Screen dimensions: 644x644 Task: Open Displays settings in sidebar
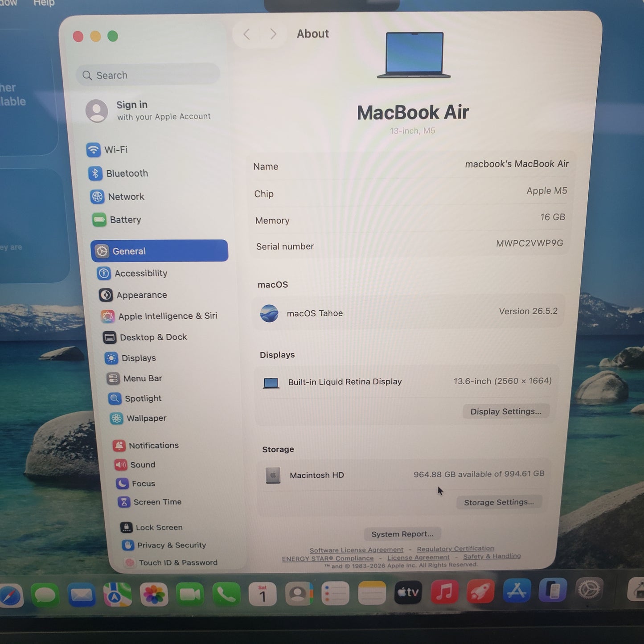130,358
